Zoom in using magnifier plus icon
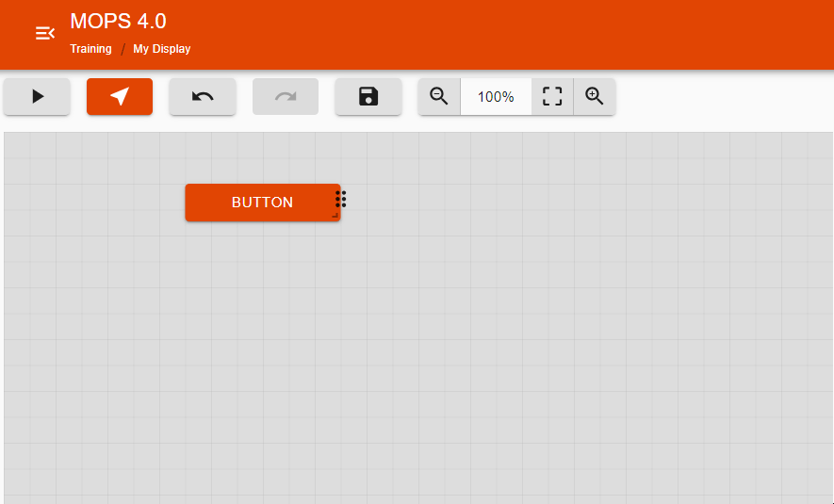Screen dimensions: 834x504 [595, 96]
